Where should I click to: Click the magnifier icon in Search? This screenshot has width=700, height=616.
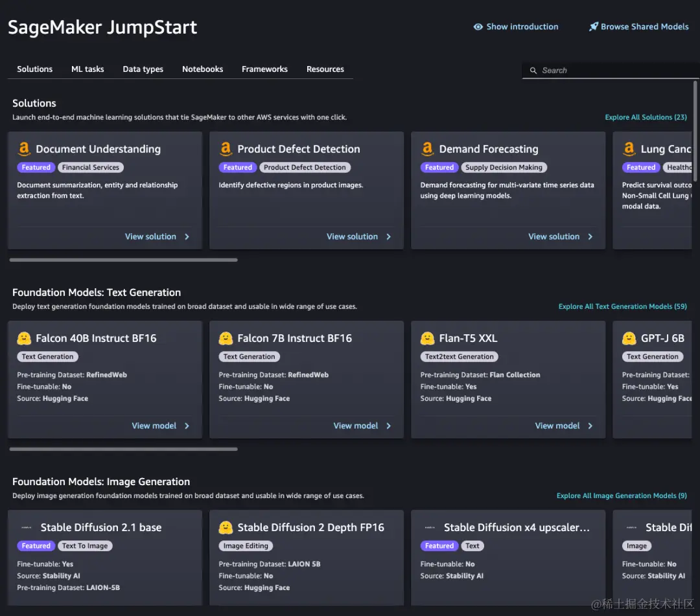(533, 71)
